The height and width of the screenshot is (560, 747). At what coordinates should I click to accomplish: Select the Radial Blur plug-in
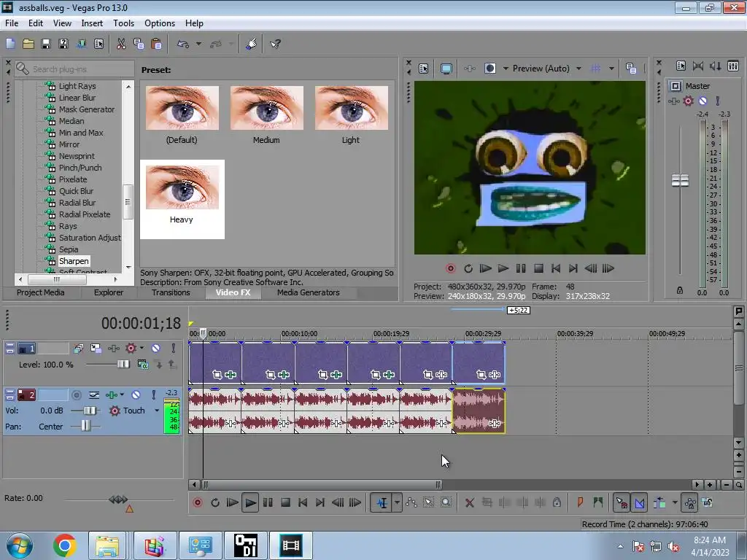click(77, 203)
